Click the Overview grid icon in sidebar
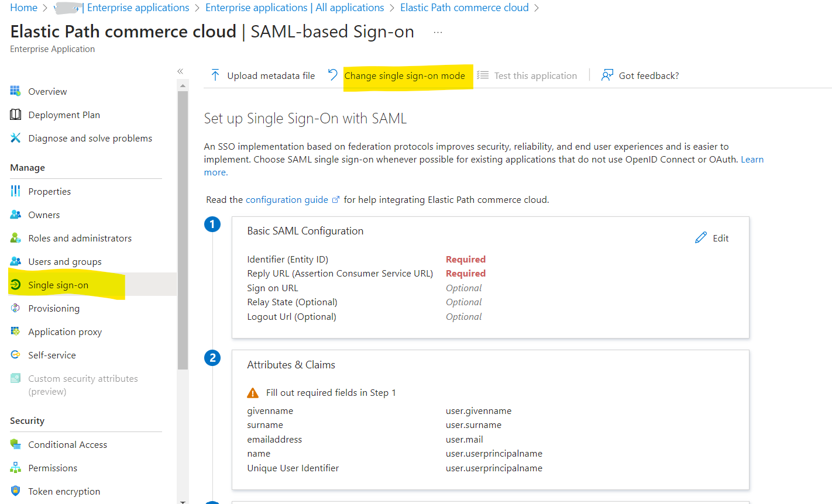Screen dimensions: 832x504 click(x=15, y=91)
